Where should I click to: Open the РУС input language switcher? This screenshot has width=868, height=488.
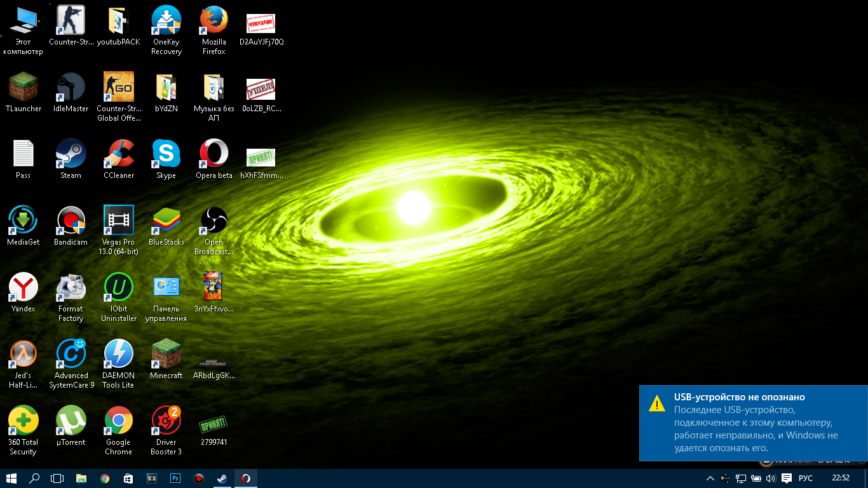click(805, 478)
